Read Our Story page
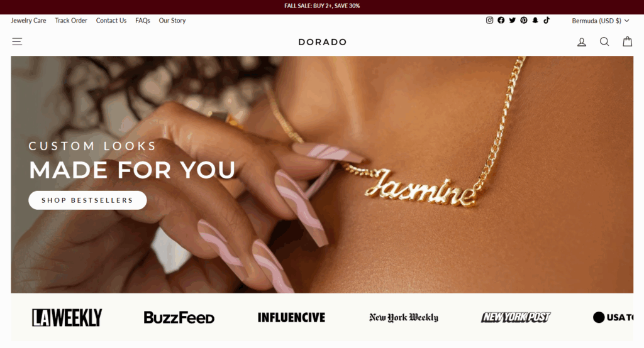Image resolution: width=644 pixels, height=348 pixels. tap(172, 21)
